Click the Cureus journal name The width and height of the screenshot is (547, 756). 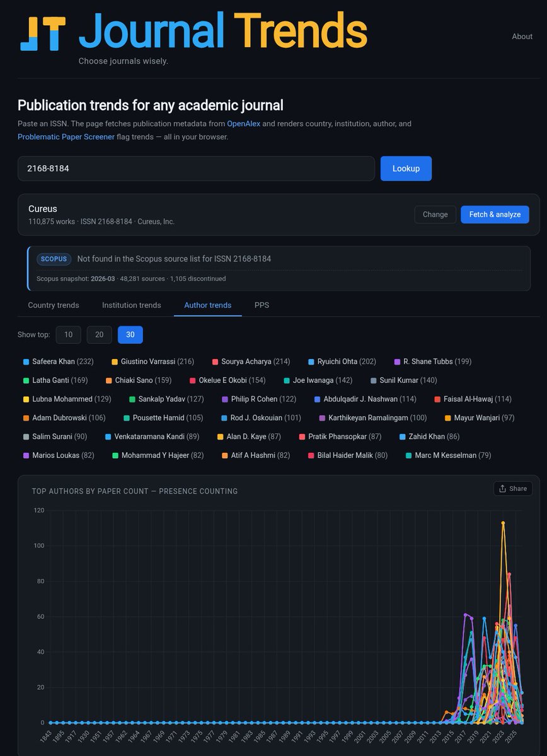(x=43, y=209)
